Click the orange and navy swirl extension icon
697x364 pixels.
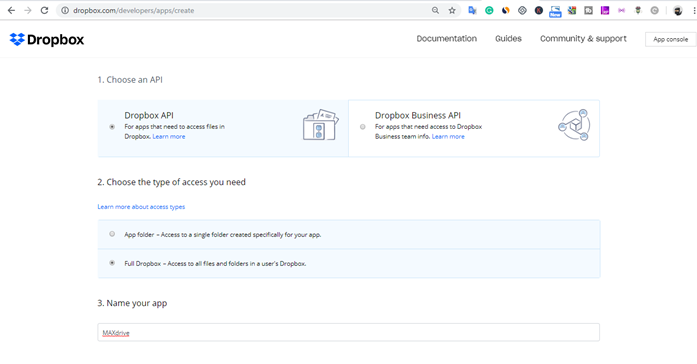click(505, 10)
